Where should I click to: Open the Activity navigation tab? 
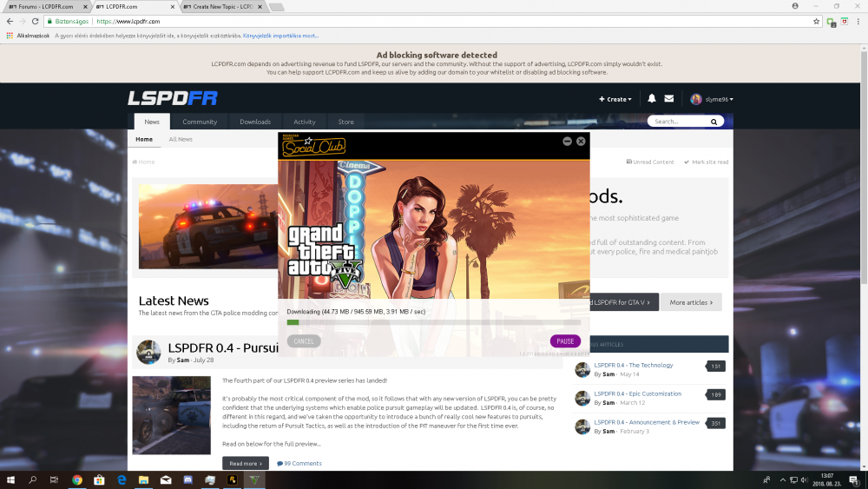305,122
